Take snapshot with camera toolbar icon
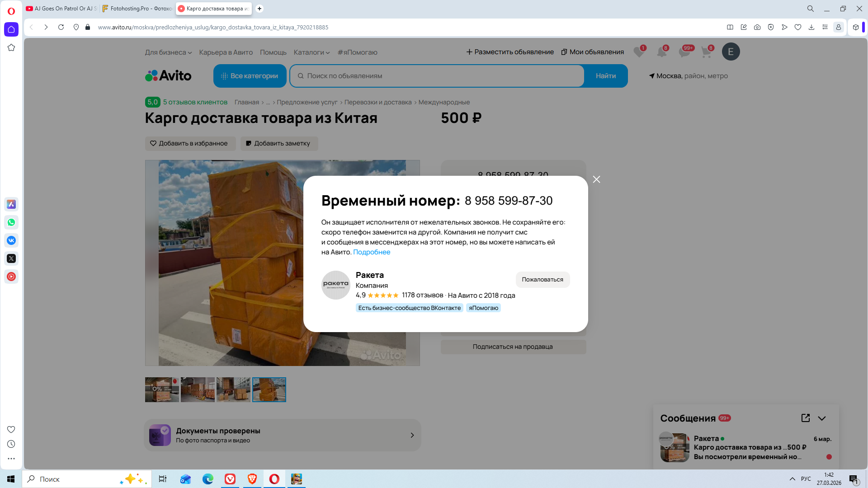The height and width of the screenshot is (488, 868). click(x=757, y=27)
